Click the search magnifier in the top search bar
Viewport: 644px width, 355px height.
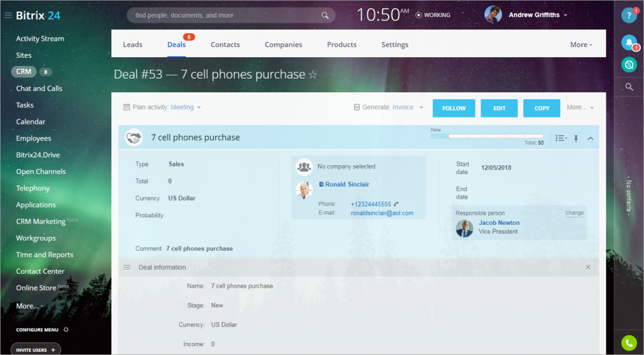tap(325, 16)
